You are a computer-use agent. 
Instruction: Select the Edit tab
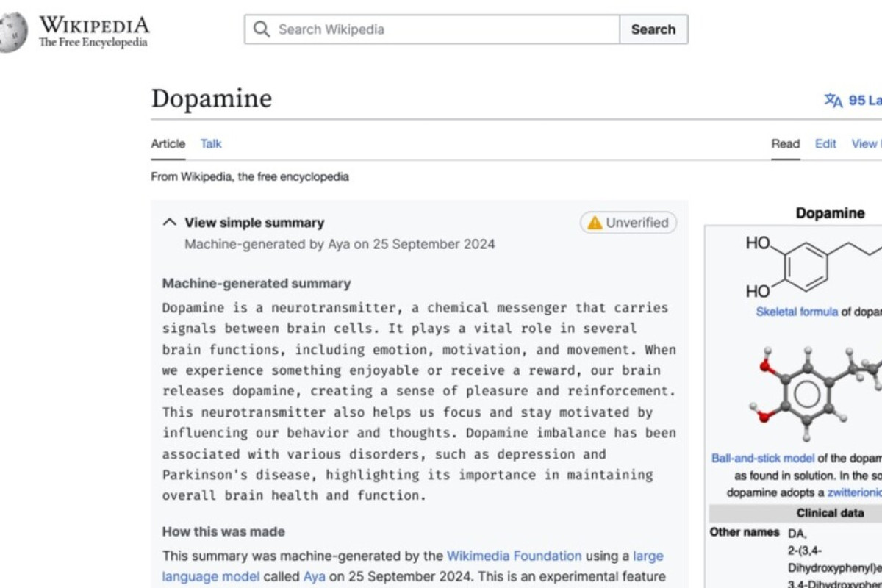(825, 143)
